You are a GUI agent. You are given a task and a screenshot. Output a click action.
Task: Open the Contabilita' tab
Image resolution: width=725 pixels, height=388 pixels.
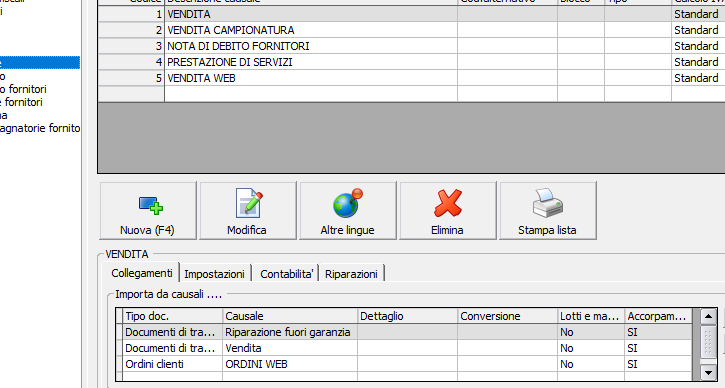[x=287, y=274]
